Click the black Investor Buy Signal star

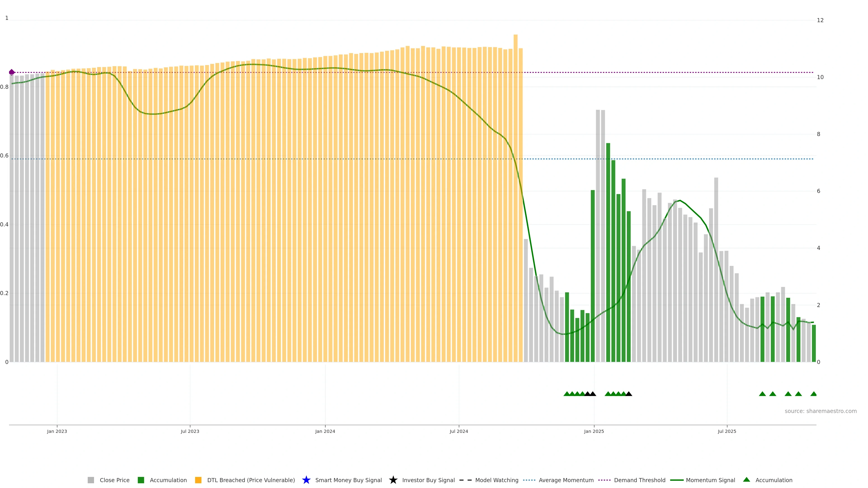click(393, 480)
